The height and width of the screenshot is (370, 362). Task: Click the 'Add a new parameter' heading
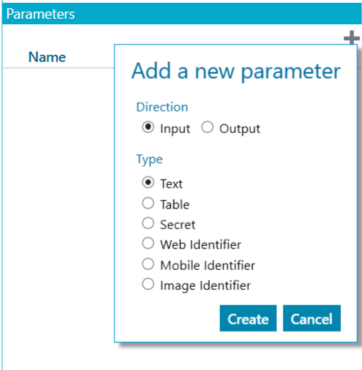(236, 71)
